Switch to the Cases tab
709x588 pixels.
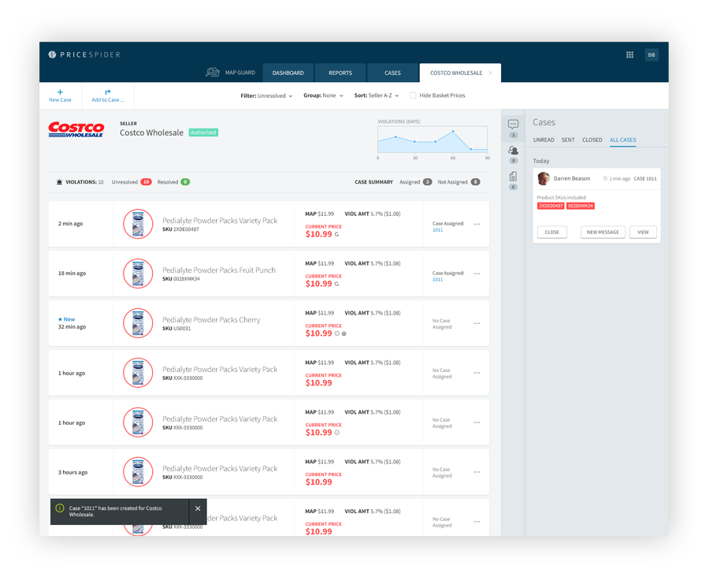[x=392, y=73]
